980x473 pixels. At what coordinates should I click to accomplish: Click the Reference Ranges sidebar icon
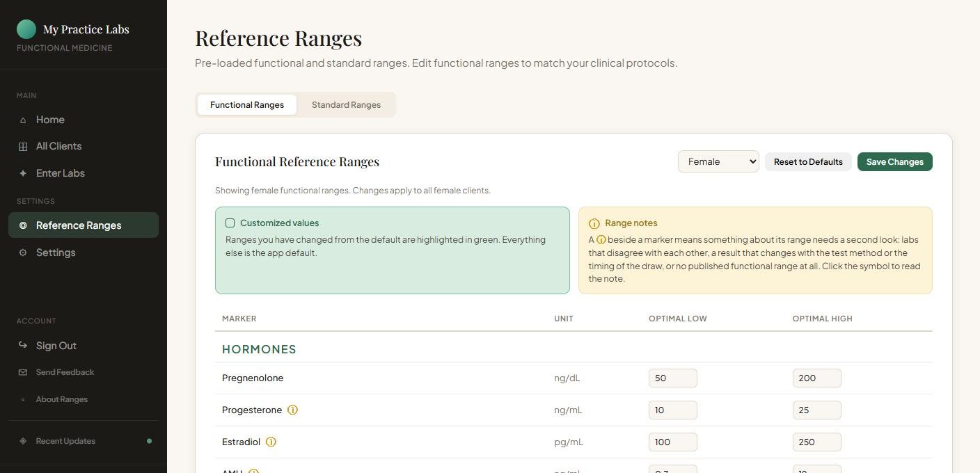coord(23,225)
